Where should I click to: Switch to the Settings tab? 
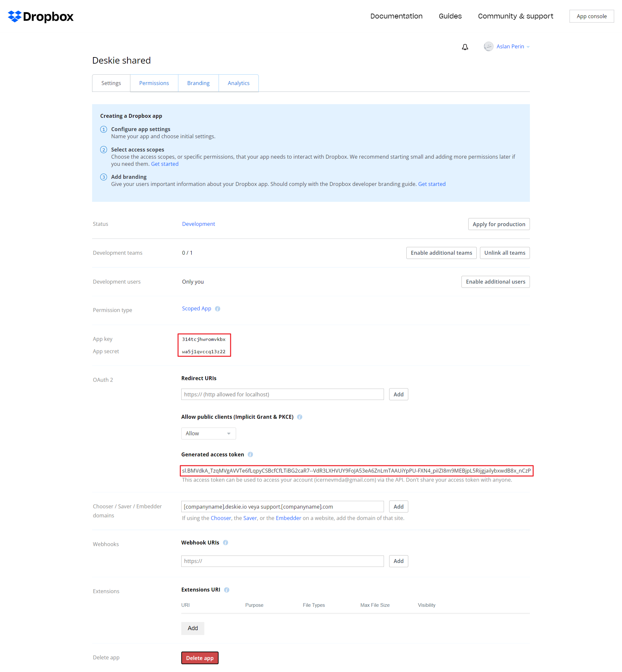click(111, 83)
